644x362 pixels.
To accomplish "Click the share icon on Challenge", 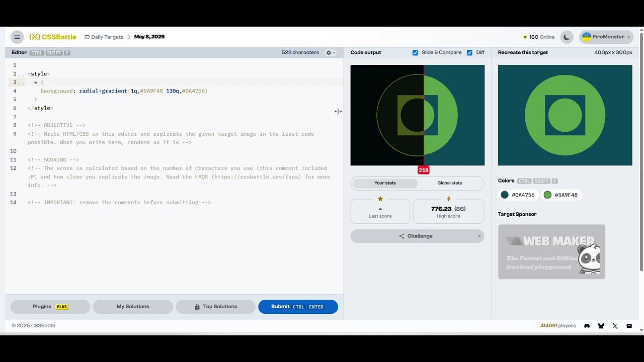I will (x=401, y=236).
